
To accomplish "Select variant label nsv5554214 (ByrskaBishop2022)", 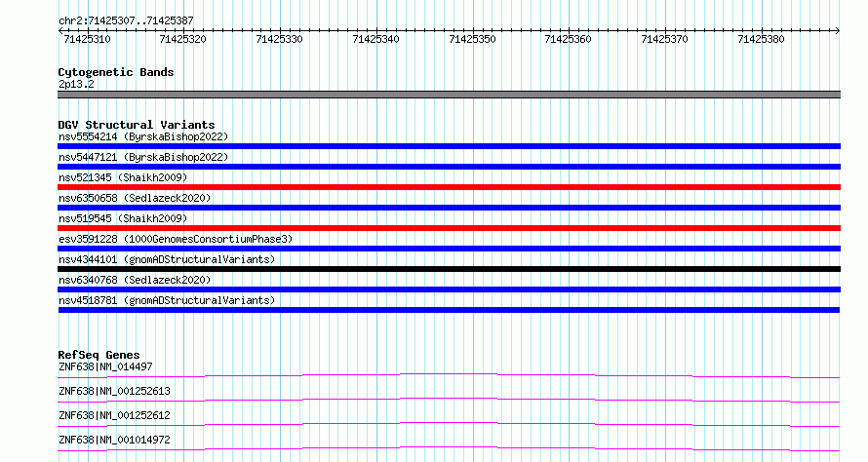I will [x=143, y=136].
